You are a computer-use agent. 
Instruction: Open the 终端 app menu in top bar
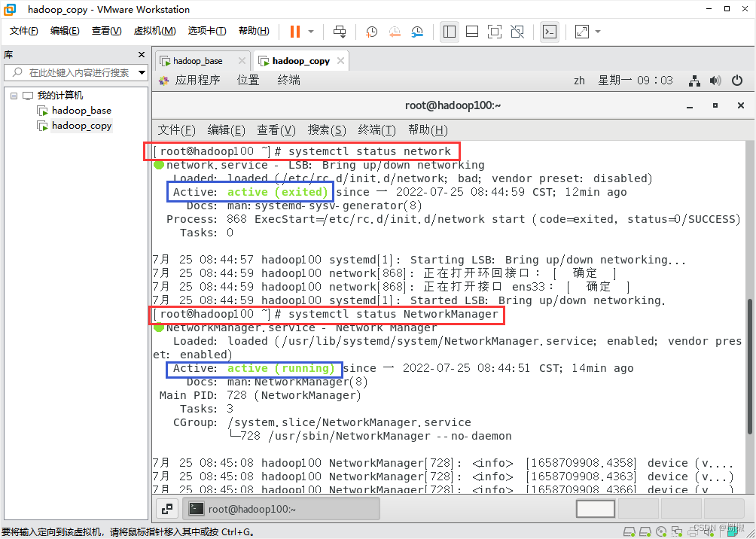(289, 80)
